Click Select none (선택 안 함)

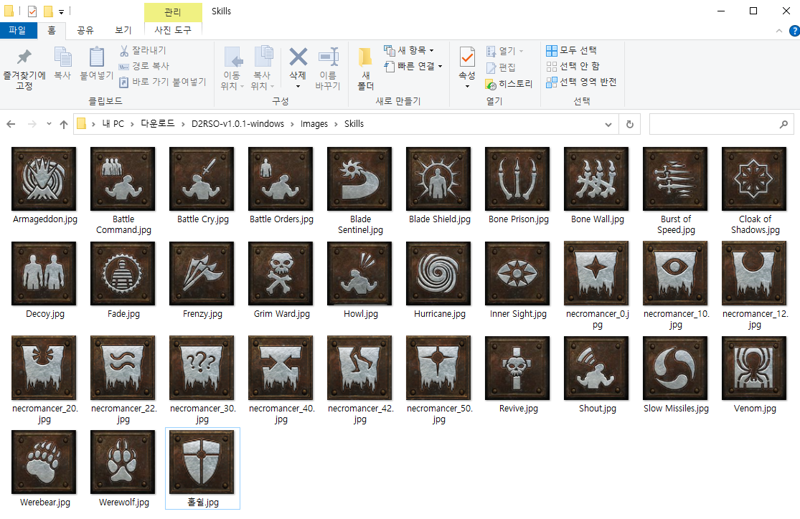point(573,66)
